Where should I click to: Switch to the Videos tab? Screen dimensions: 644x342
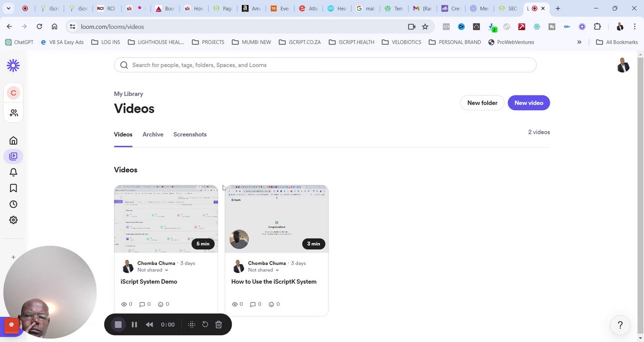pos(123,134)
